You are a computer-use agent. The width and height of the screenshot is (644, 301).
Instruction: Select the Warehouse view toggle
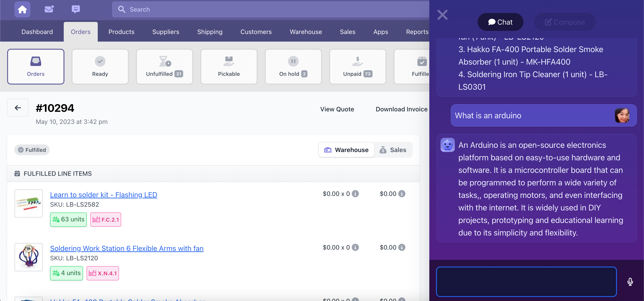[346, 150]
